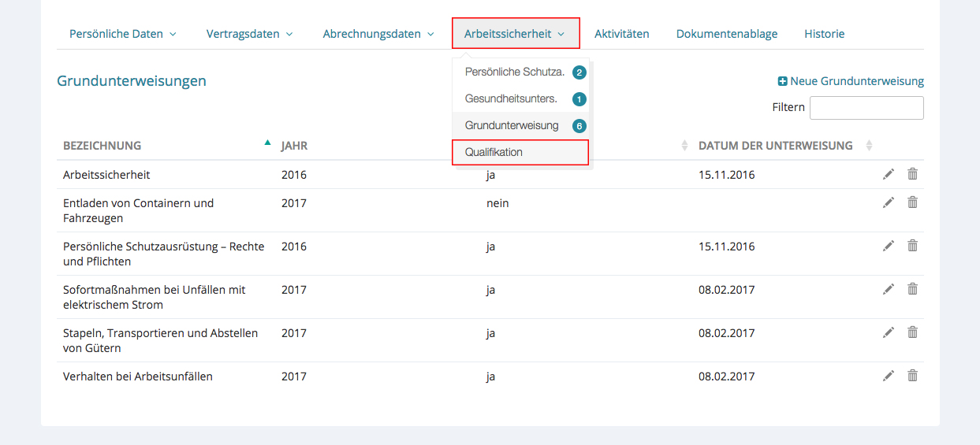The image size is (980, 445).
Task: Edit the Verhalten bei Arbeitsunfällen row
Action: 889,376
